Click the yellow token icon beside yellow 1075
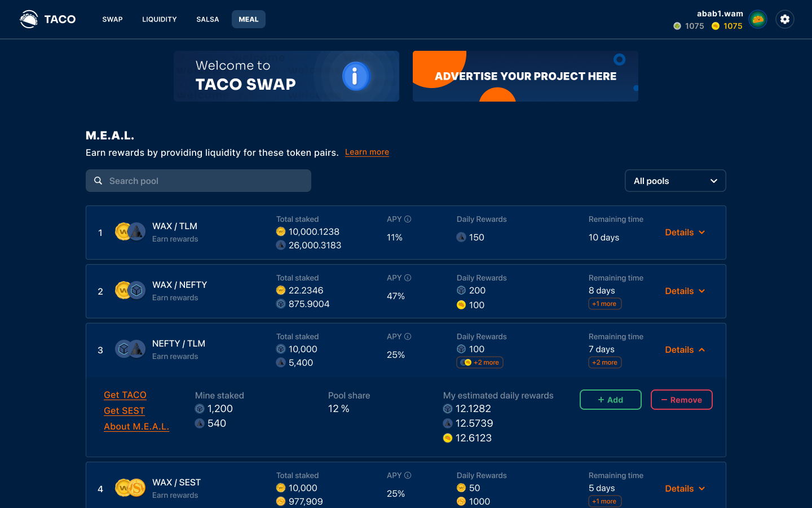Image resolution: width=812 pixels, height=508 pixels. [x=716, y=26]
